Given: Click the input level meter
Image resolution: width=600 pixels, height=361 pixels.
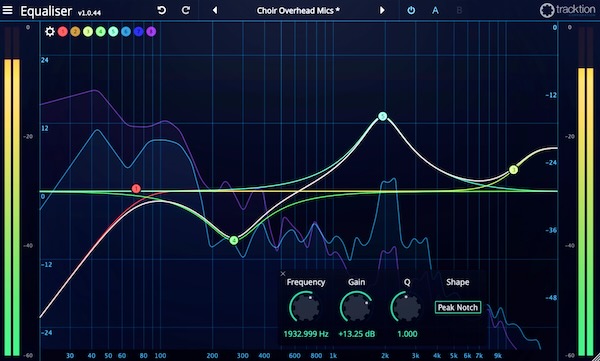Looking at the screenshot, I should click(12, 191).
